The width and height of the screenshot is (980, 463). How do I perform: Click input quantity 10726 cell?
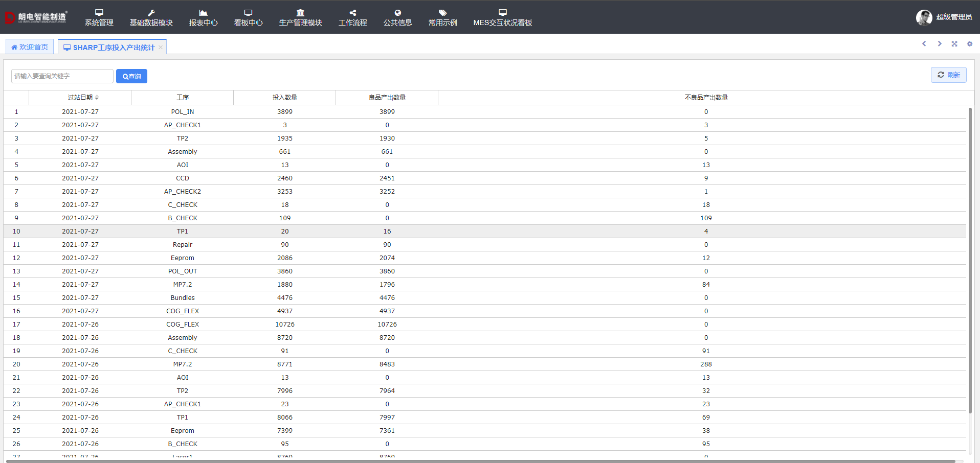point(285,325)
